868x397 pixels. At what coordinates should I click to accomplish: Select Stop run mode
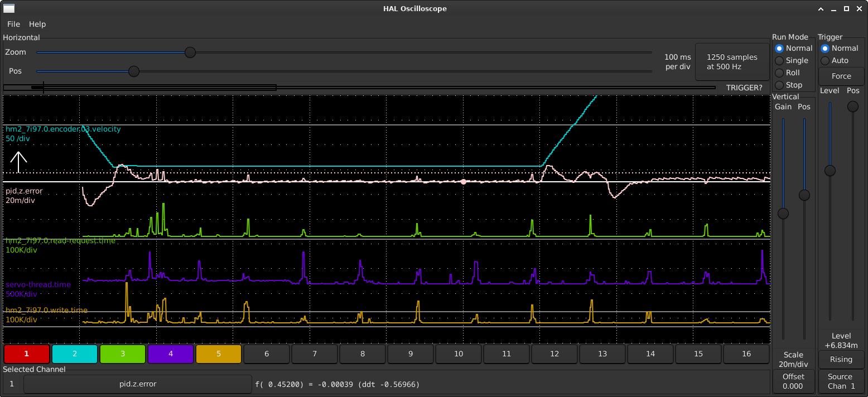pyautogui.click(x=779, y=85)
